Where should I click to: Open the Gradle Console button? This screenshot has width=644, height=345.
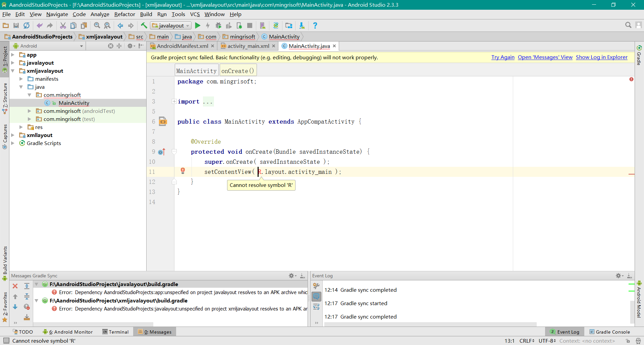point(610,332)
